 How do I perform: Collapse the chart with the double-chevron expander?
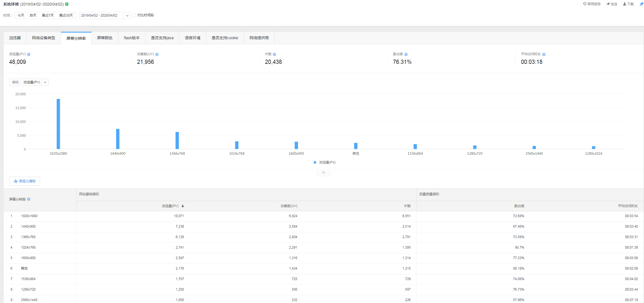[x=323, y=173]
